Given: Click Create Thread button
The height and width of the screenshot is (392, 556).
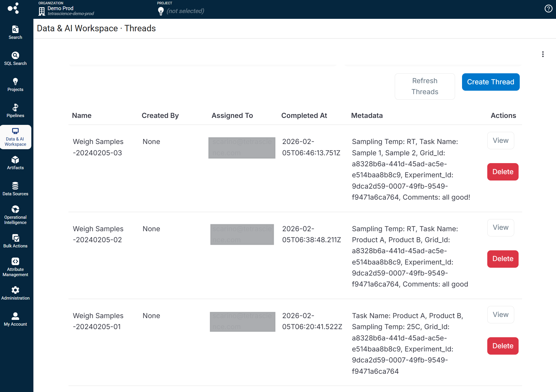Looking at the screenshot, I should point(490,82).
